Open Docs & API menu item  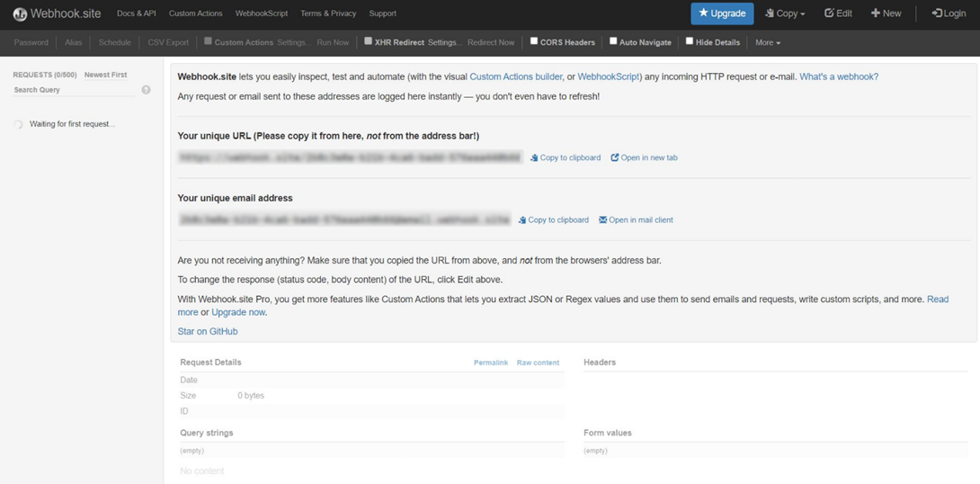(137, 13)
